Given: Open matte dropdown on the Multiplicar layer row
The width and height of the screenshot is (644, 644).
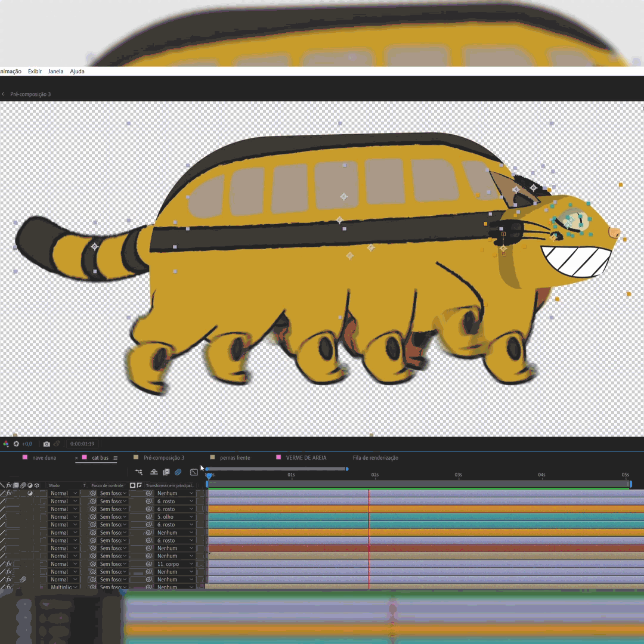Looking at the screenshot, I should coord(113,587).
